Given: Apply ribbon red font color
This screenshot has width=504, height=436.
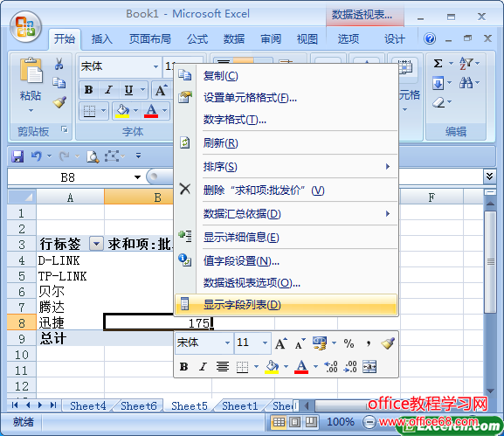Looking at the screenshot, I should pyautogui.click(x=151, y=111).
